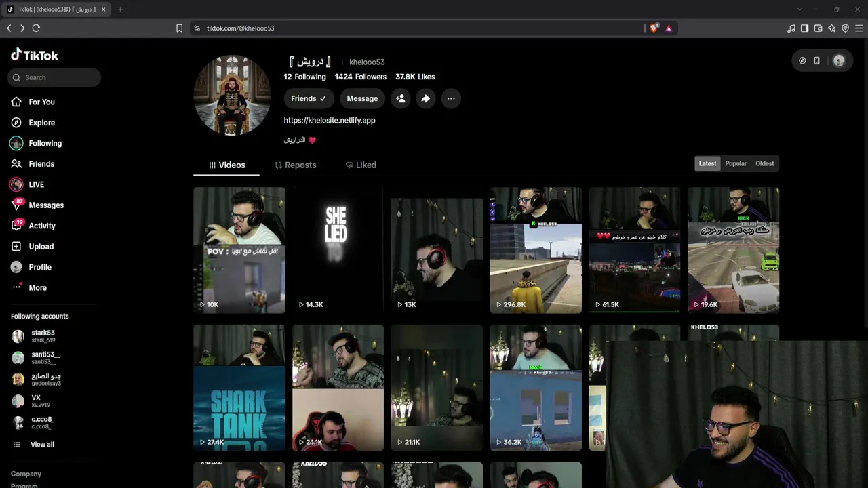
Task: Open Brave Shields lion icon
Action: [x=654, y=28]
